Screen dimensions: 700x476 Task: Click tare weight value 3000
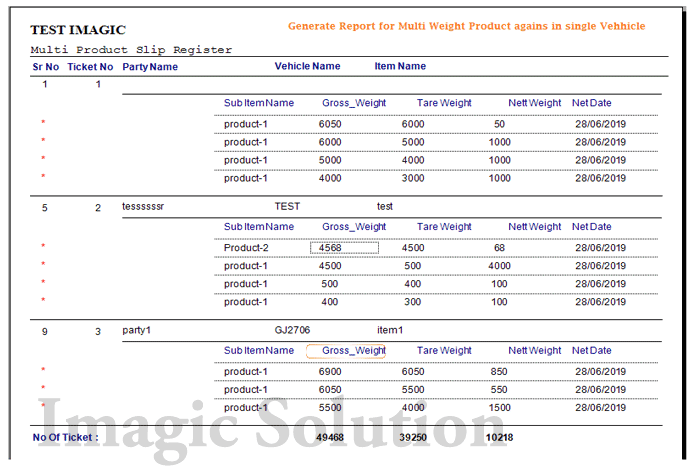[413, 178]
